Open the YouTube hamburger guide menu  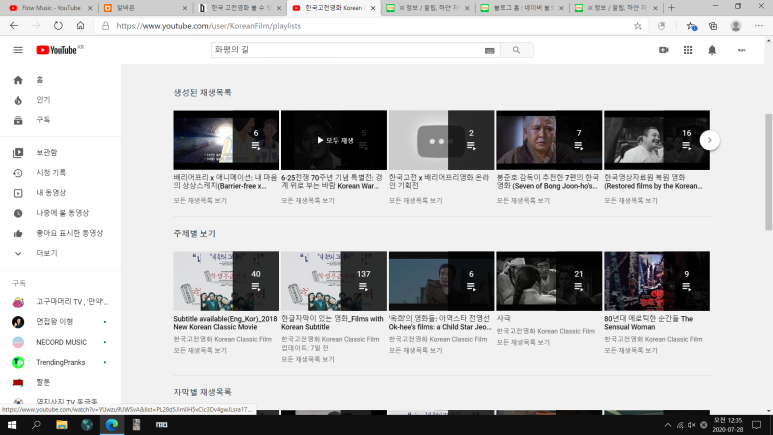pyautogui.click(x=18, y=50)
